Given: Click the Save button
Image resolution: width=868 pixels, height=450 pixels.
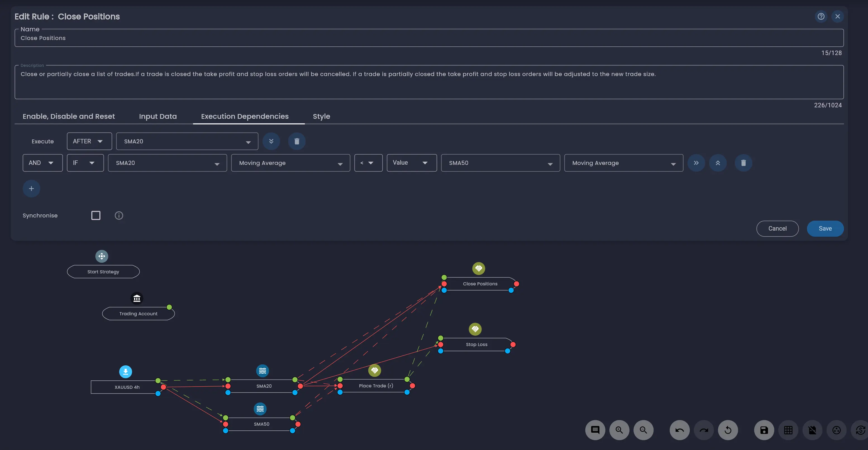Looking at the screenshot, I should tap(825, 229).
